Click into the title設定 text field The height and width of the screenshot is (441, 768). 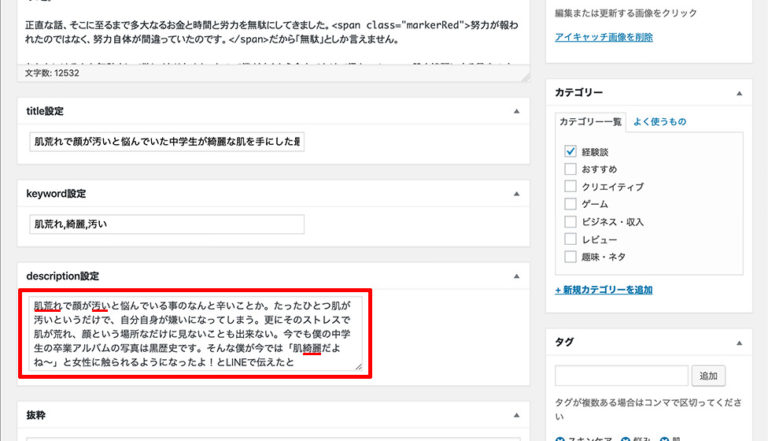[167, 142]
